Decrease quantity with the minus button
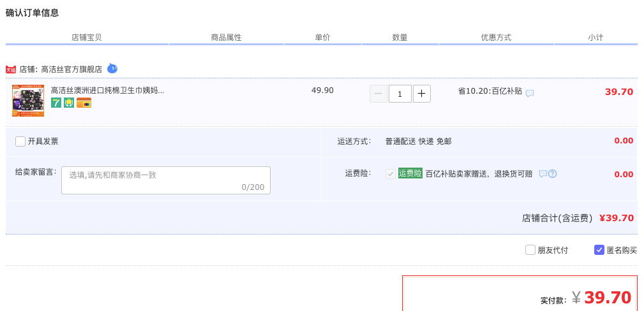This screenshot has height=311, width=644. (378, 94)
